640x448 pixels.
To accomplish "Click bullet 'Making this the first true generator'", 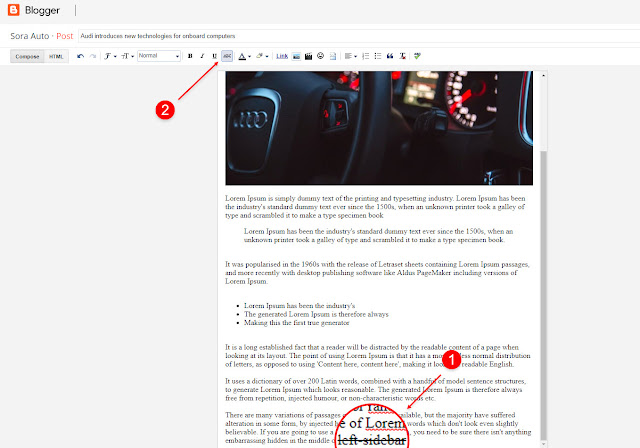I will [297, 323].
